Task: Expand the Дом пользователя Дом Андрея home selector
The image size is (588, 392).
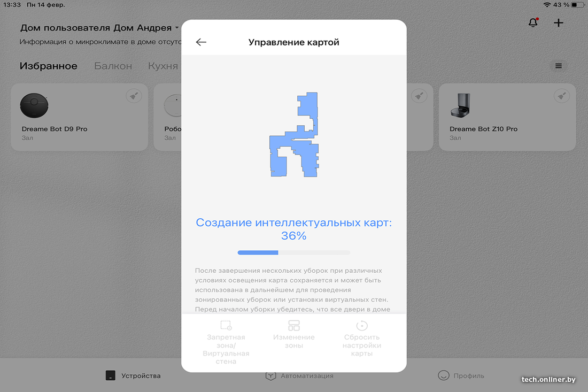Action: coord(99,28)
